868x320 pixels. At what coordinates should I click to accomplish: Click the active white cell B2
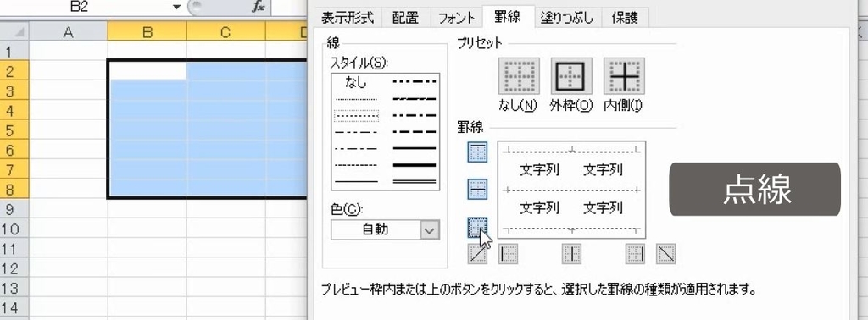click(x=147, y=71)
